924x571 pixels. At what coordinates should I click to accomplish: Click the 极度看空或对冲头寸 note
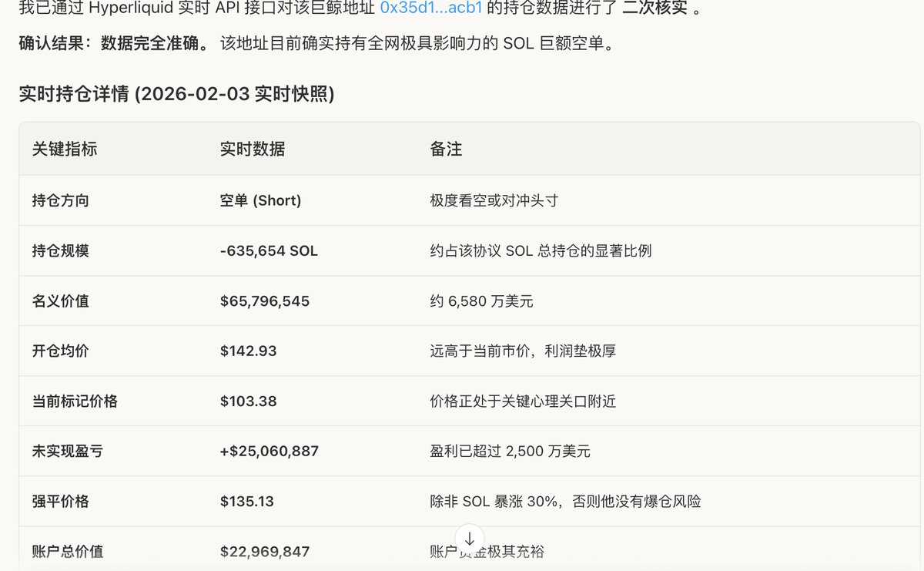(x=494, y=200)
